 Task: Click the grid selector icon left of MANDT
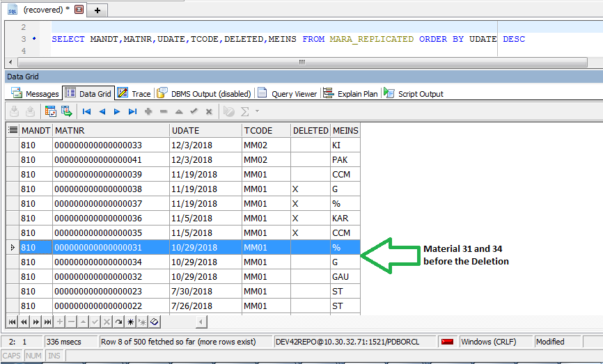pyautogui.click(x=13, y=130)
